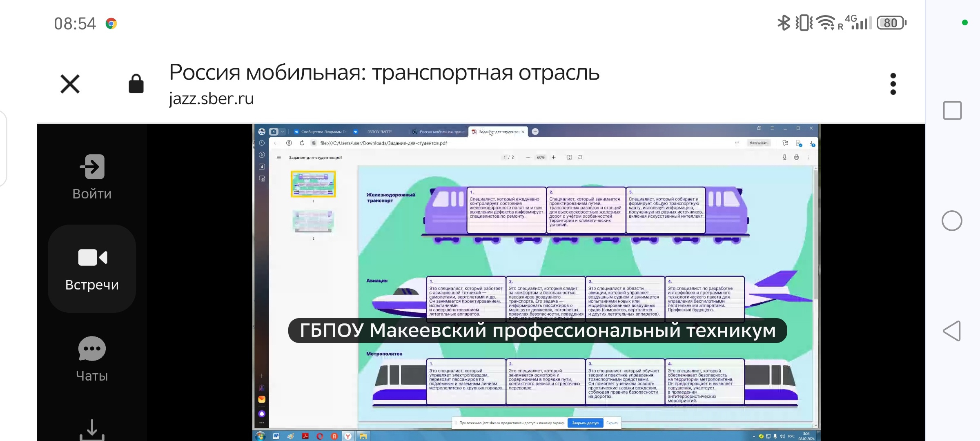Open the Чаты chats section
980x441 pixels.
pyautogui.click(x=92, y=359)
